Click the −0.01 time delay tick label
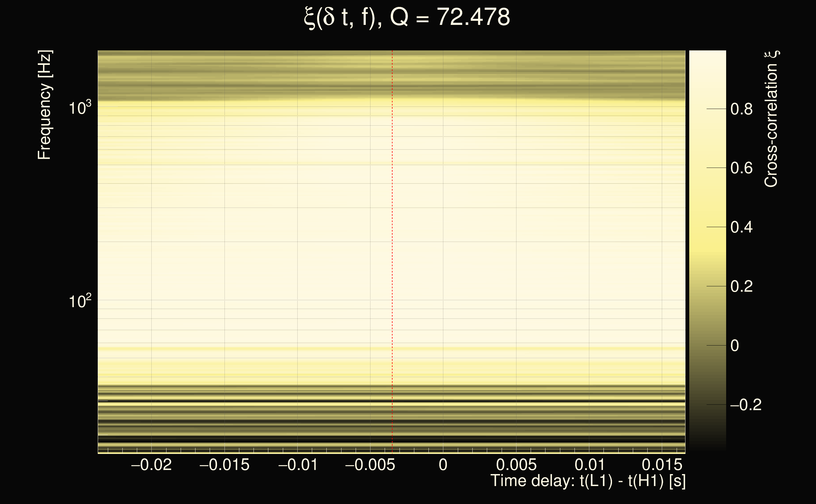This screenshot has width=816, height=504. click(x=298, y=465)
